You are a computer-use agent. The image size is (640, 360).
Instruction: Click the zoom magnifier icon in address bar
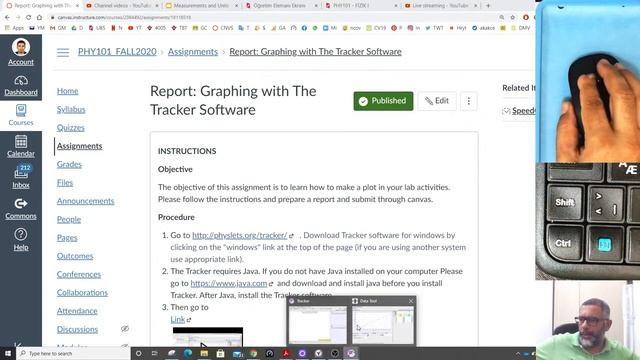[x=501, y=18]
